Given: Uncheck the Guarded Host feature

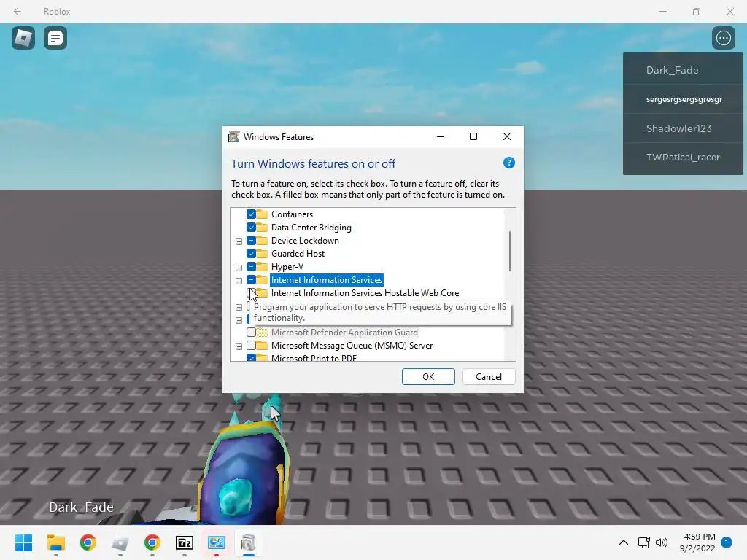Looking at the screenshot, I should coord(251,253).
